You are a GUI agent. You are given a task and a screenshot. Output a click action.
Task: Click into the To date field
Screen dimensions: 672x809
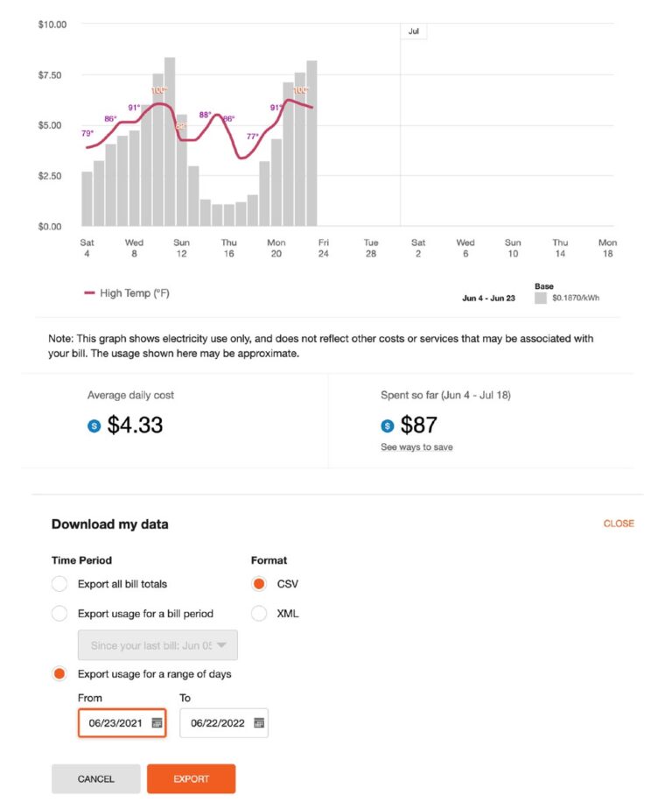(215, 723)
